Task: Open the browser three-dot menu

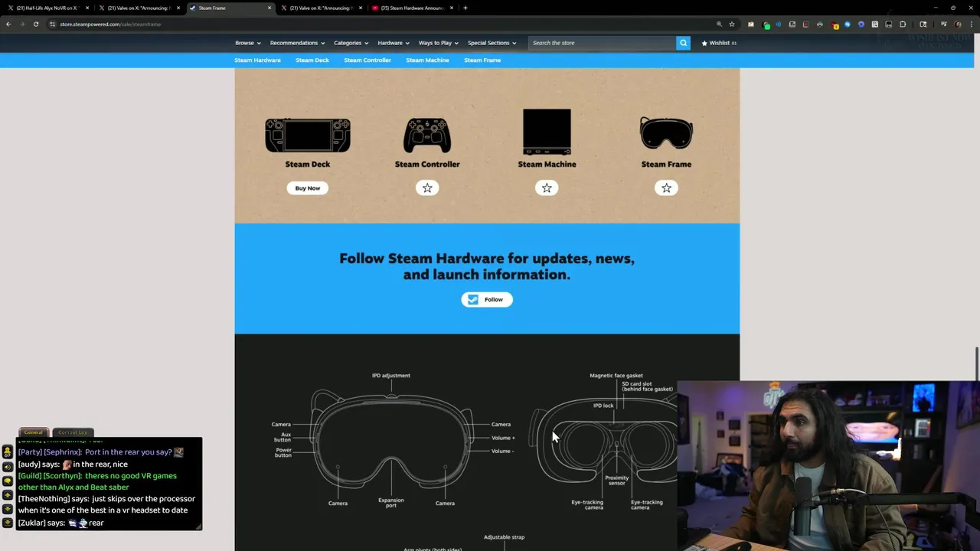Action: (x=971, y=24)
